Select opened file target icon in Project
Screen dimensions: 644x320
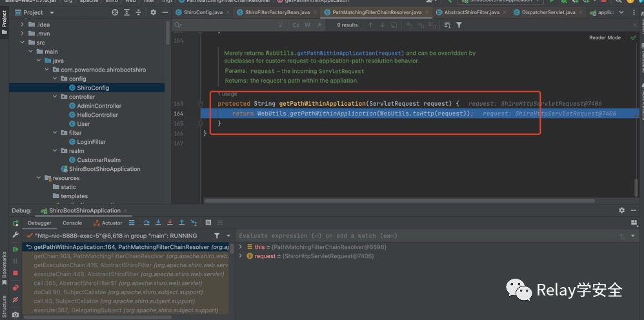(x=115, y=12)
